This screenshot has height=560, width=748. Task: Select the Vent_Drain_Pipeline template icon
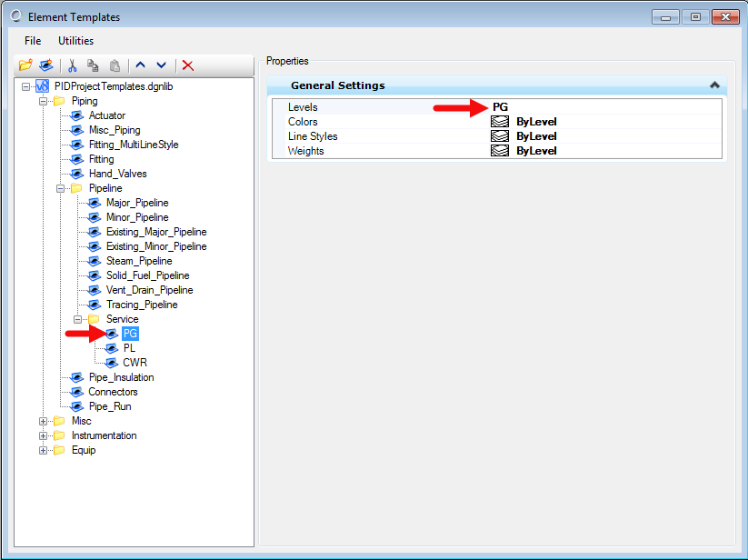[x=95, y=290]
